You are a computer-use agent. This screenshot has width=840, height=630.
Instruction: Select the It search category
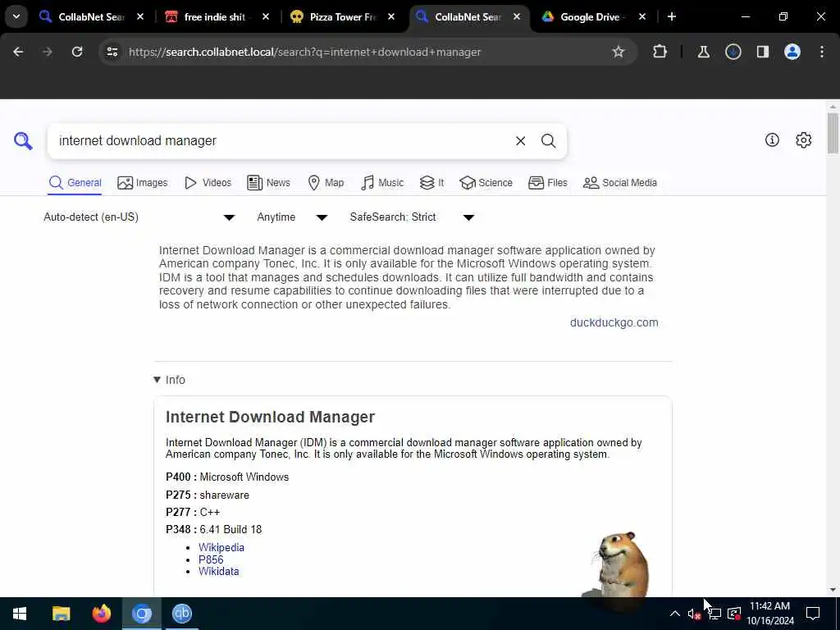pos(431,183)
